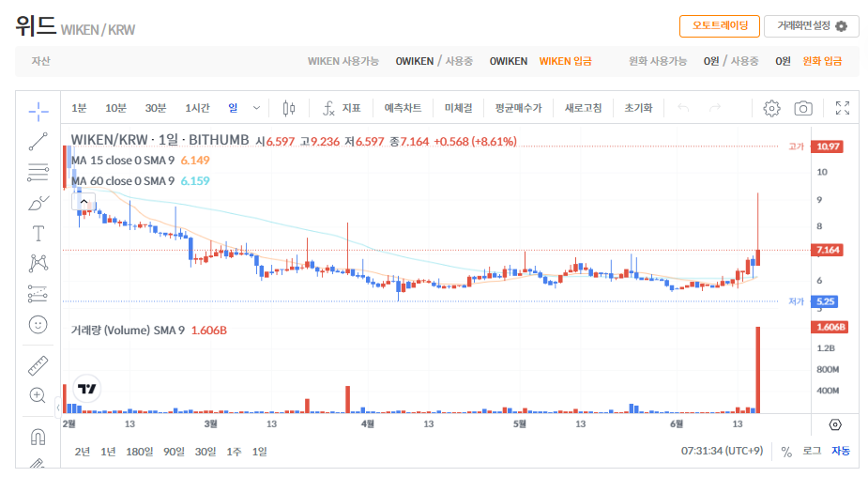
Task: Switch to the 1분 interval
Action: point(79,108)
